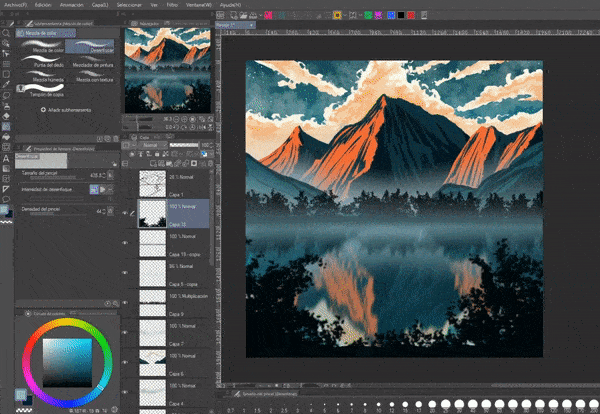
Task: Open Ayuda menu
Action: [230, 5]
